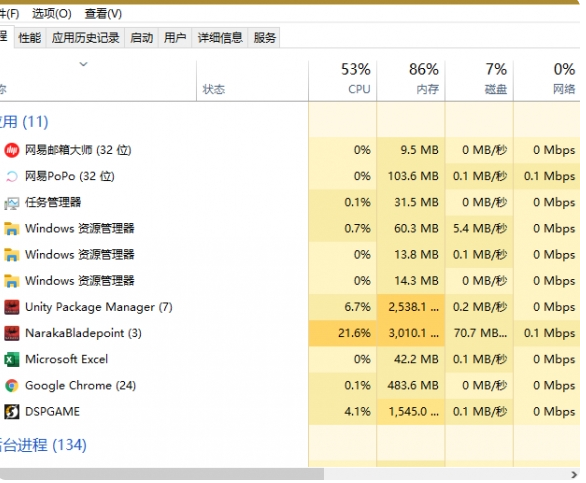Open the 查看(V) menu

[x=103, y=14]
